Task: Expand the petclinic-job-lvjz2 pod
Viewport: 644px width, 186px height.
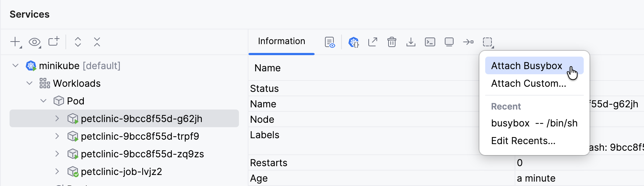Action: (x=57, y=171)
